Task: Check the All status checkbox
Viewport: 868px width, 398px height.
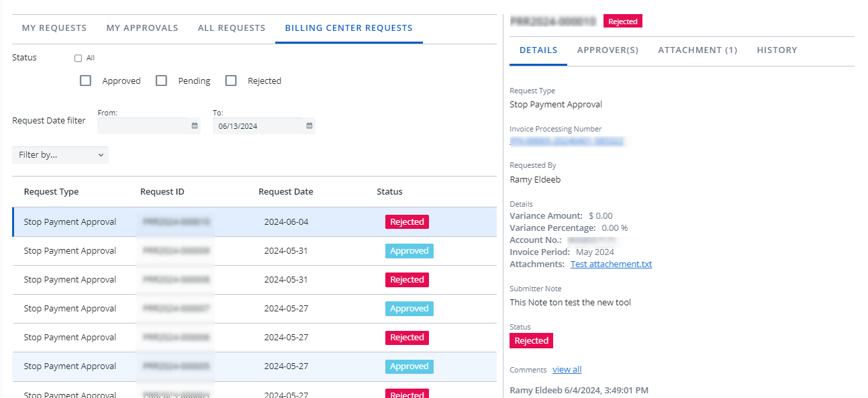Action: 78,58
